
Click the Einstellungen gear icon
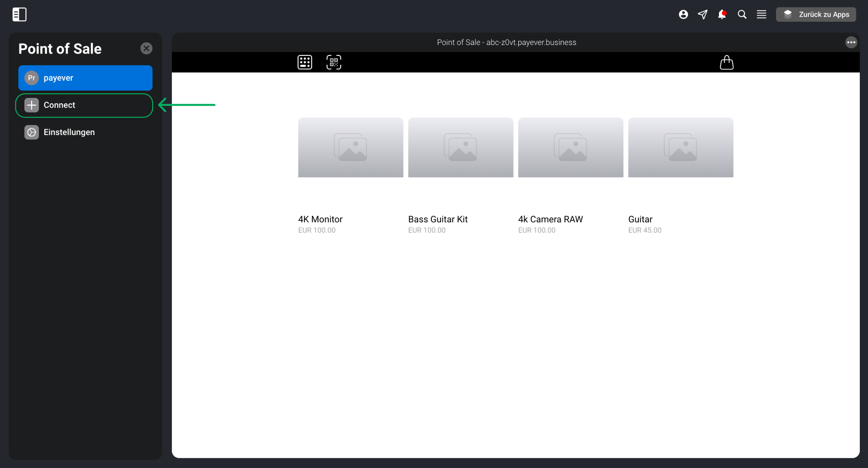tap(31, 132)
